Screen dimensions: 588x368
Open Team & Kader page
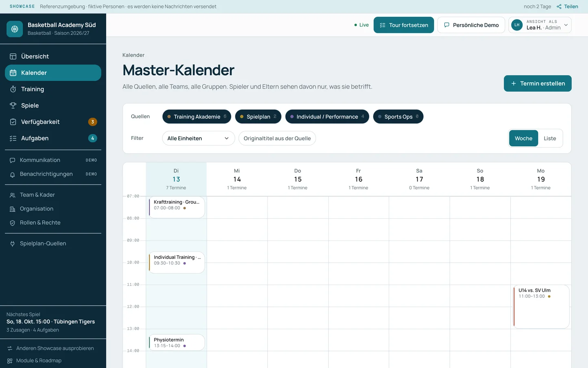53,195
